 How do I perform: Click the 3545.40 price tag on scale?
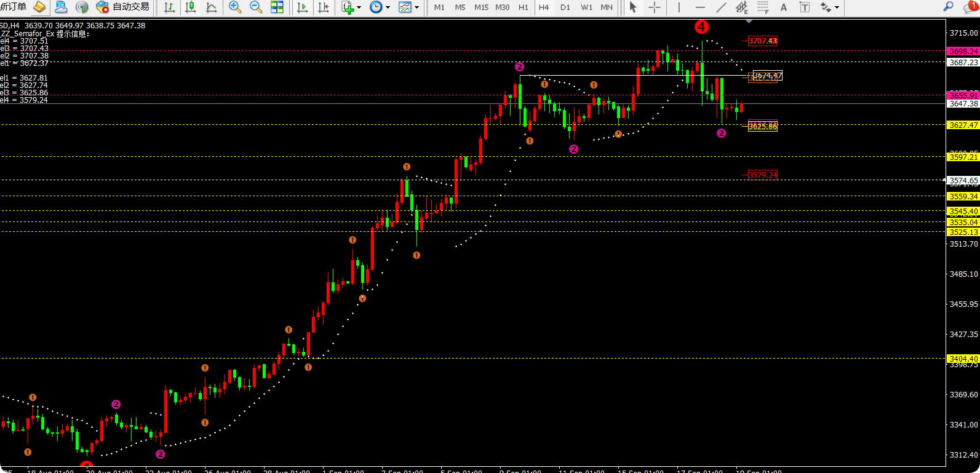(963, 211)
